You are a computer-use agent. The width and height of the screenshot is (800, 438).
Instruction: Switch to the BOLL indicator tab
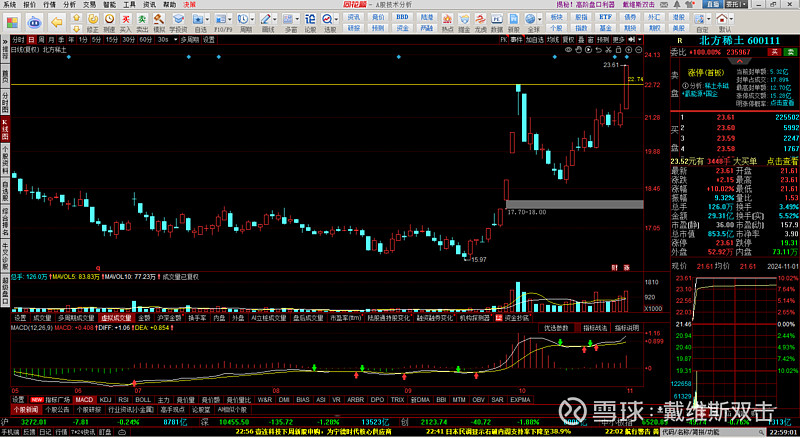[142, 400]
